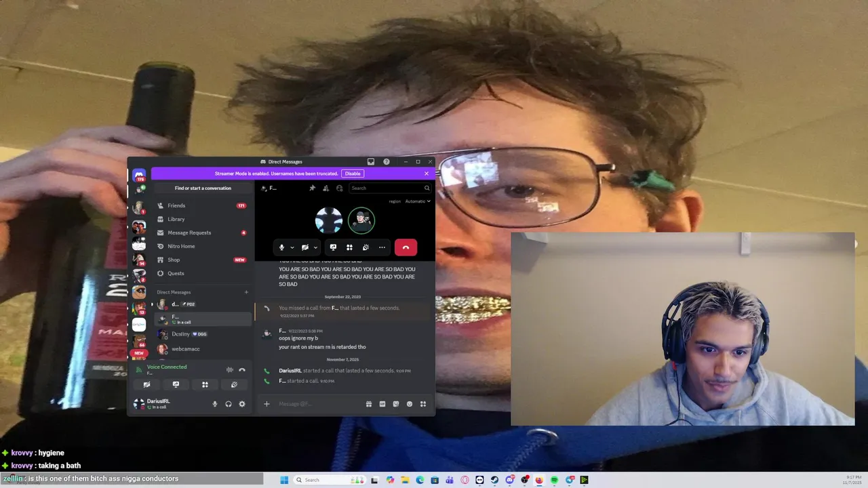Image resolution: width=868 pixels, height=488 pixels.
Task: Attach a file with message plus button
Action: point(267,404)
